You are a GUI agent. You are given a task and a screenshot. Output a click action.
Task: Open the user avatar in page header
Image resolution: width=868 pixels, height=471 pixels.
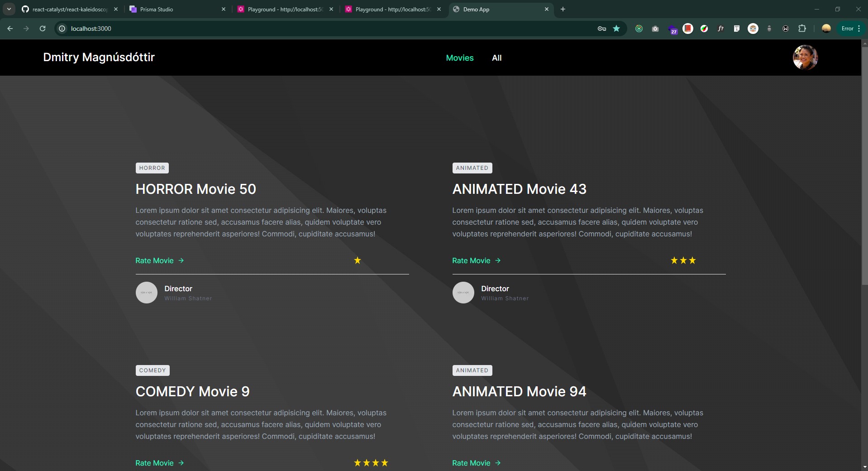tap(805, 58)
